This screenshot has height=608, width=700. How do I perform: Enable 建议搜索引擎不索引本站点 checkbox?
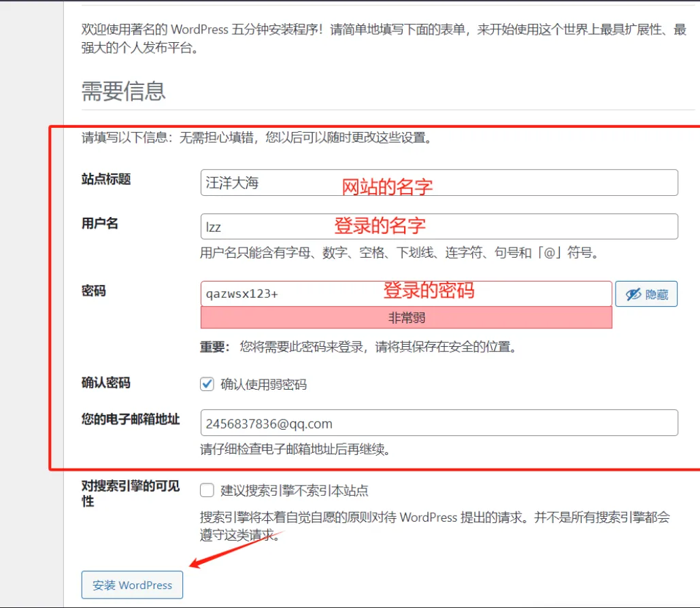[207, 490]
